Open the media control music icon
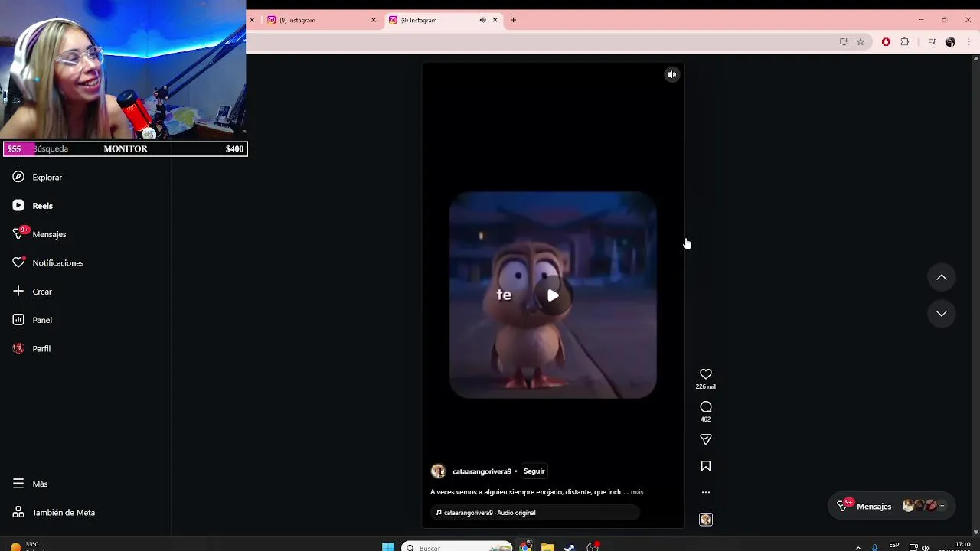The height and width of the screenshot is (551, 980). click(932, 42)
